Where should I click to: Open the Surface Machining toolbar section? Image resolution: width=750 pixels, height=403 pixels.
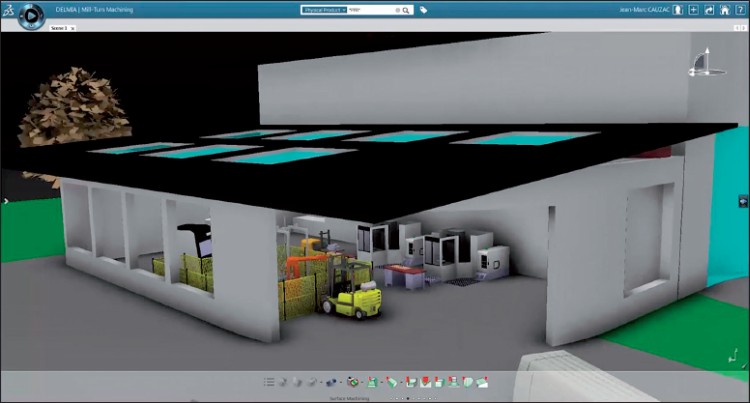click(350, 397)
